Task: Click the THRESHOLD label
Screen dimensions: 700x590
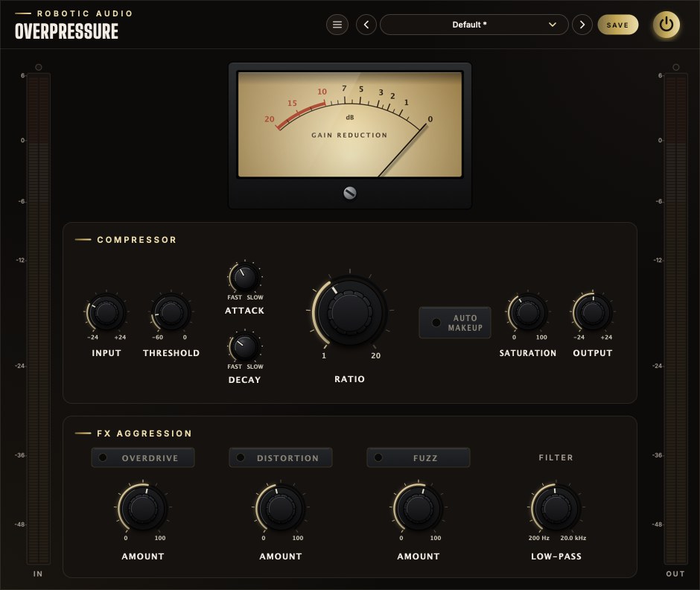Action: pyautogui.click(x=171, y=353)
